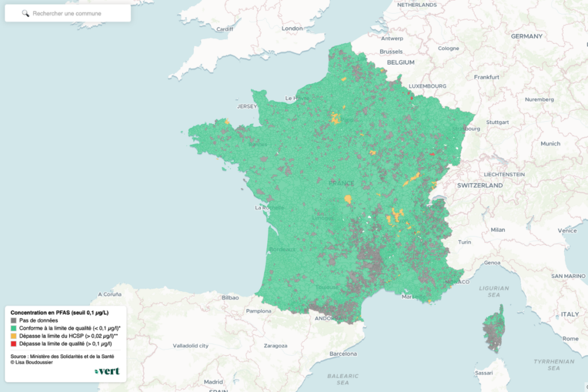Click the 'Rome' city label
Image resolution: width=588 pixels, height=392 pixels.
(x=570, y=339)
